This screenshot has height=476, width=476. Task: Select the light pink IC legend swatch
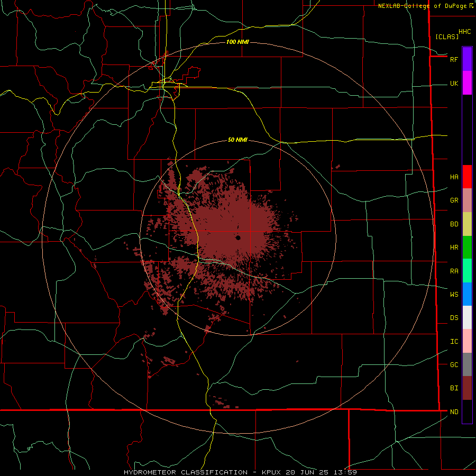tap(467, 341)
